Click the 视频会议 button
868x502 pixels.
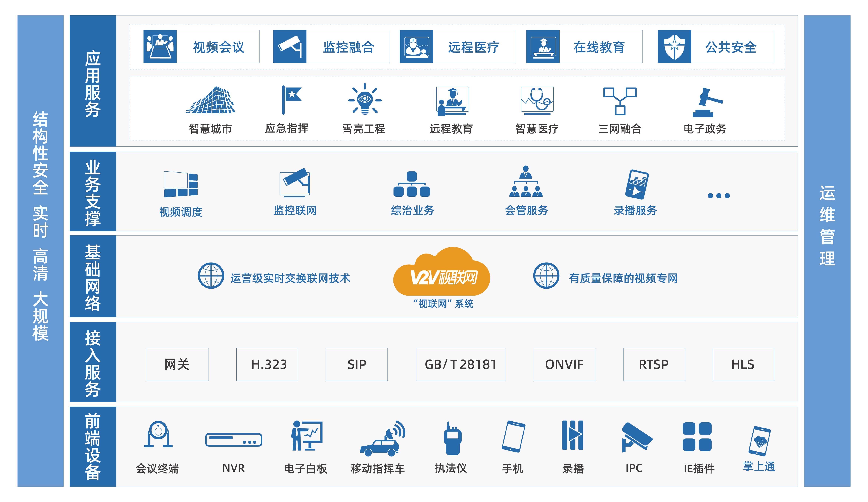(201, 47)
